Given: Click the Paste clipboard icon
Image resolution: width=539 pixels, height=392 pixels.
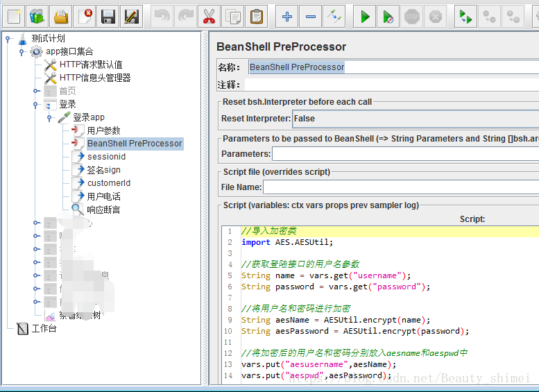Looking at the screenshot, I should pyautogui.click(x=256, y=17).
